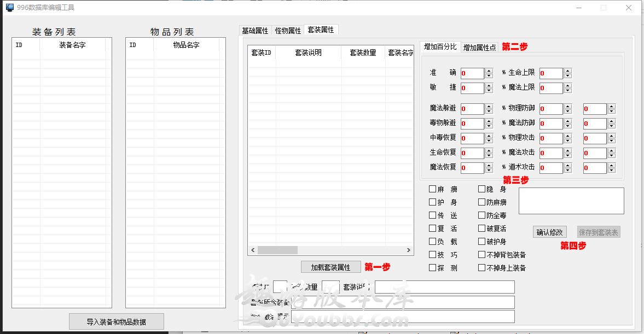Toggle the 不掉背包装备 checkbox
The height and width of the screenshot is (334, 644).
click(482, 255)
